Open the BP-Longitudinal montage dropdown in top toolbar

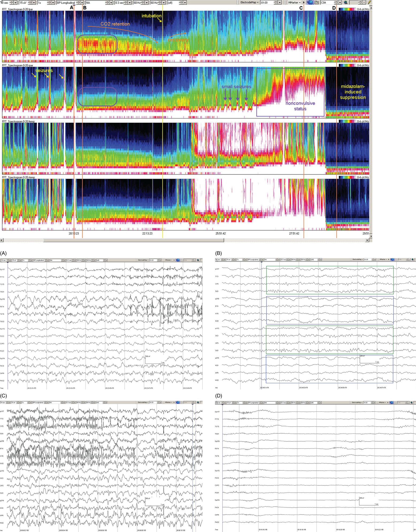82,3
